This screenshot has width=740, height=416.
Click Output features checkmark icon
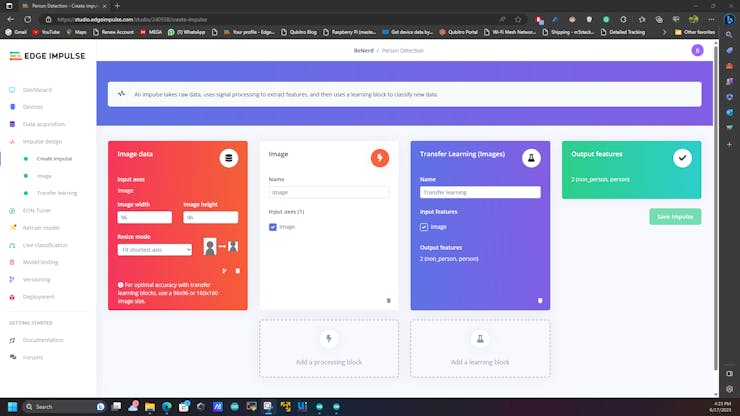point(682,158)
